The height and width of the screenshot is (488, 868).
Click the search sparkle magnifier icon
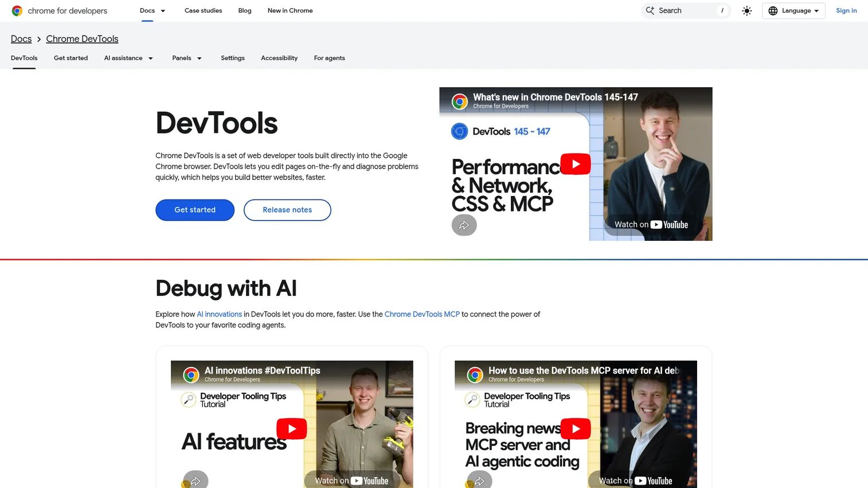coord(650,11)
